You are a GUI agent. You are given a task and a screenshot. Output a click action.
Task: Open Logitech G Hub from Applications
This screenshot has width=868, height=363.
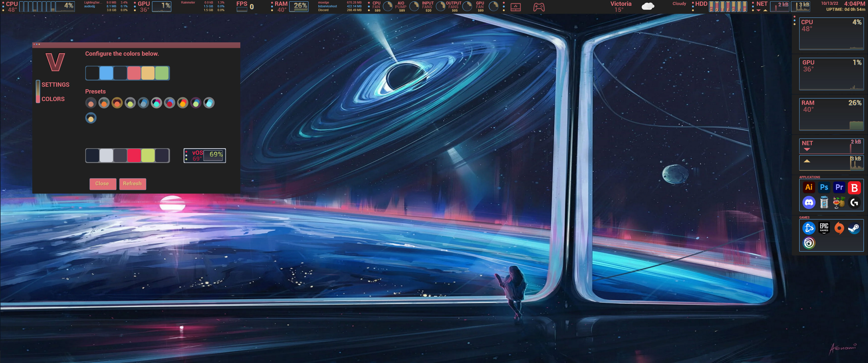855,202
